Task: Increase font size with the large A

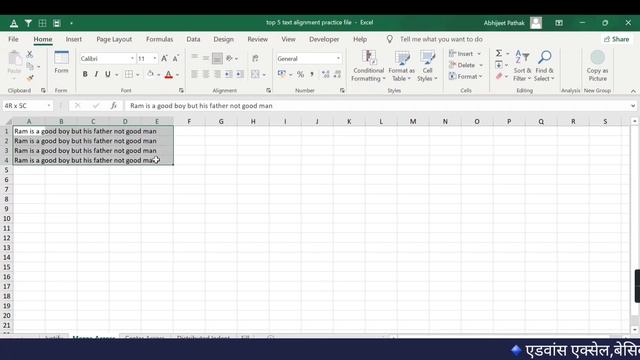Action: pyautogui.click(x=164, y=59)
